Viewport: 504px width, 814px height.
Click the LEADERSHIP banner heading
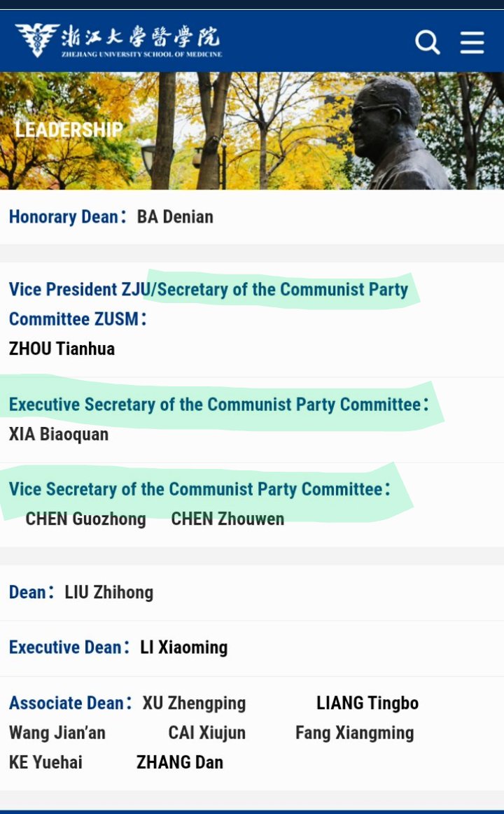69,129
